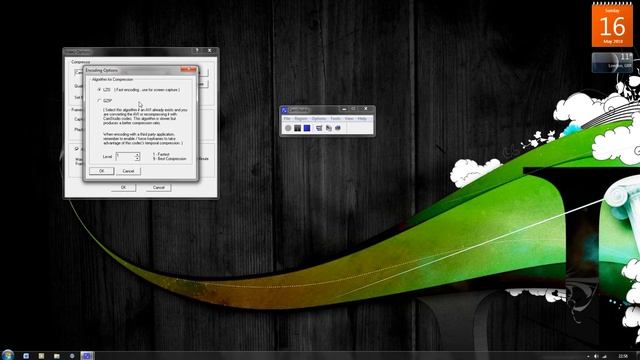The height and width of the screenshot is (360, 640).
Task: Open the View menu in CamStudio
Action: (349, 119)
